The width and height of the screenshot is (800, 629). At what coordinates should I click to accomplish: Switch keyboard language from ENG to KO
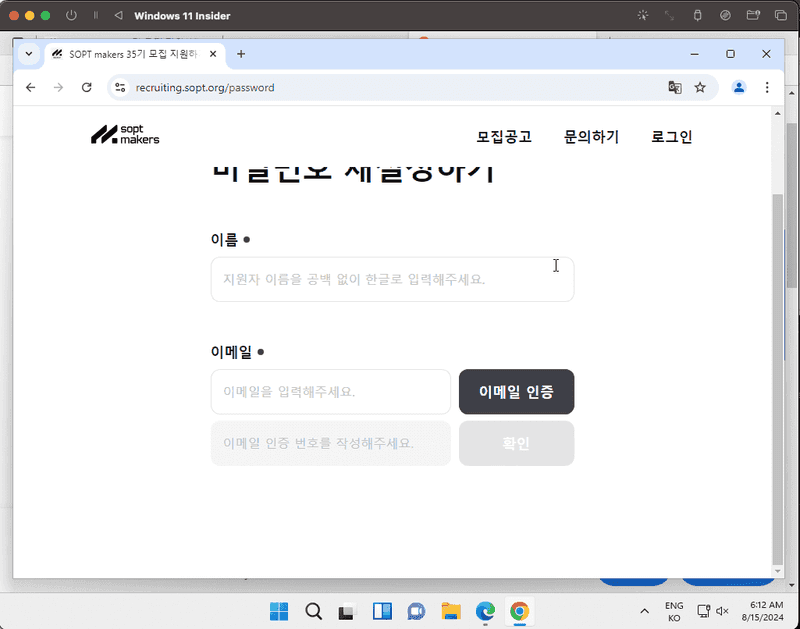672,610
